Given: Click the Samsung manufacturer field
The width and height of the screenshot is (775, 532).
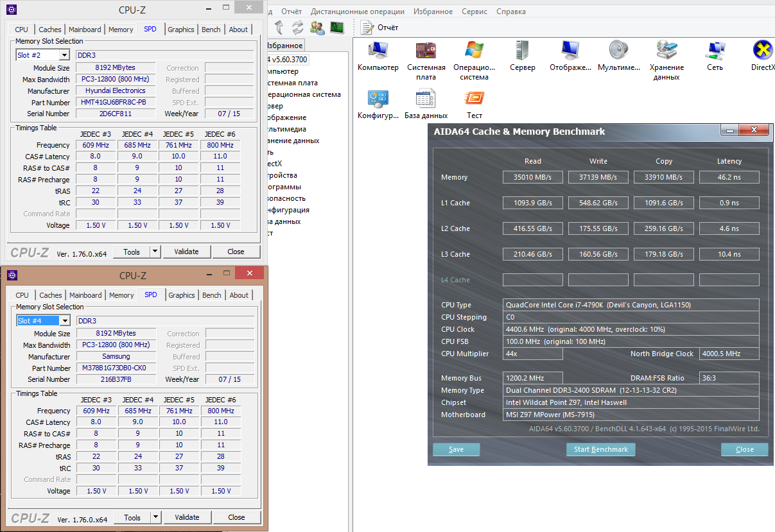Looking at the screenshot, I should (x=116, y=356).
